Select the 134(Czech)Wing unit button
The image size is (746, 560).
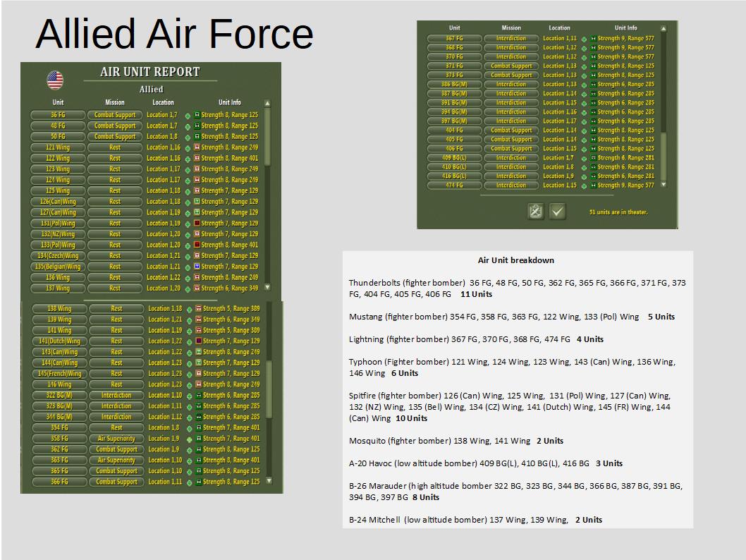(x=58, y=256)
